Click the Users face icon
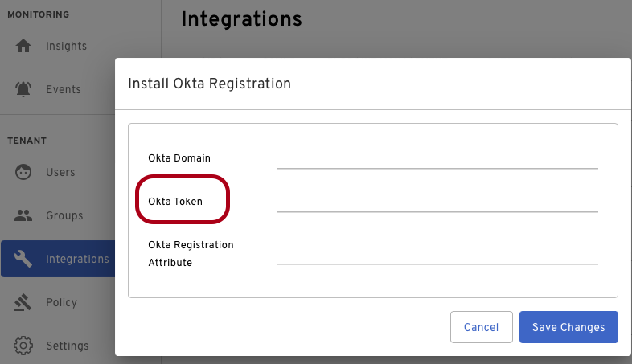 23,172
